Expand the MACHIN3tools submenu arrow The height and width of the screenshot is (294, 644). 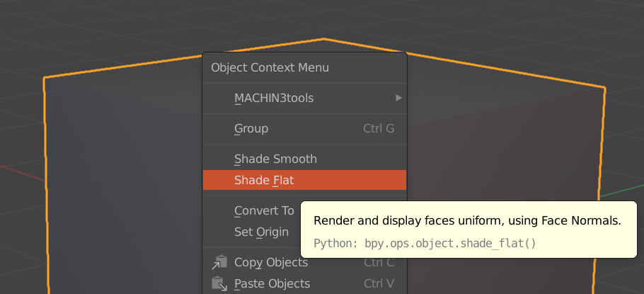coord(398,98)
